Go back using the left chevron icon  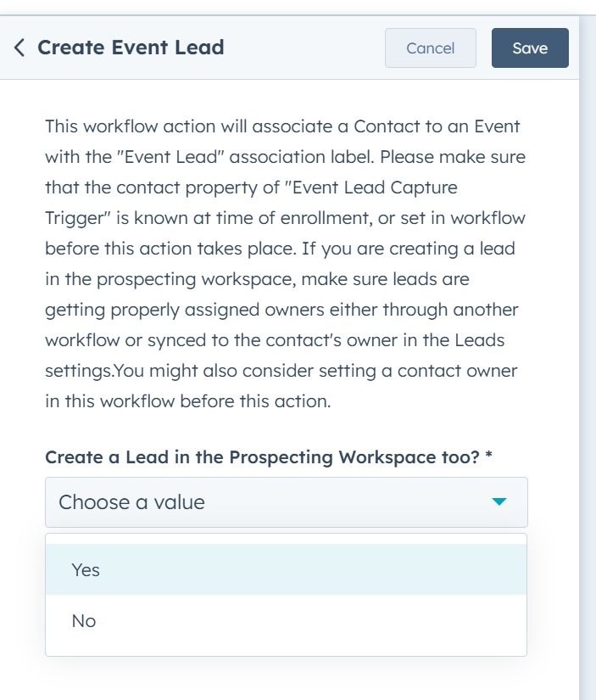pos(19,48)
